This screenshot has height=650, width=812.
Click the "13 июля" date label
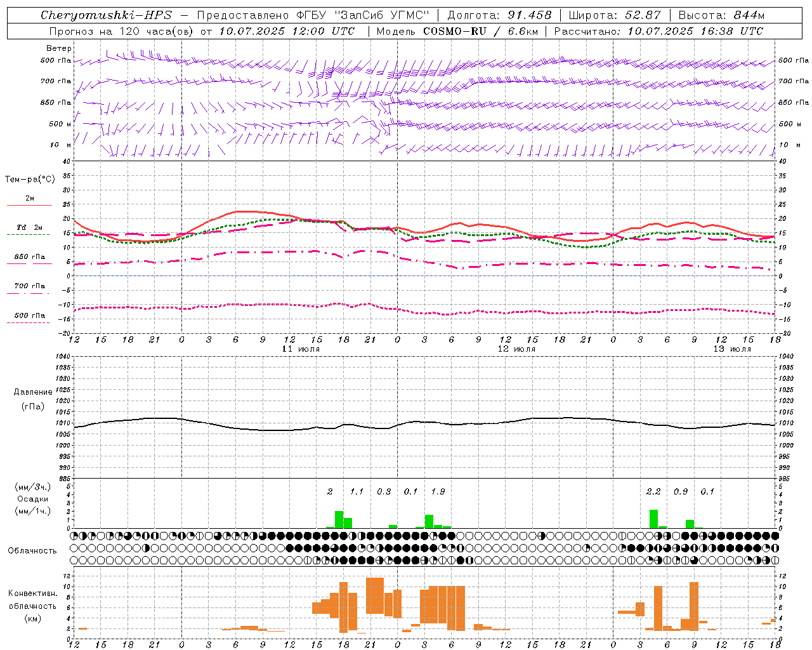(x=732, y=349)
